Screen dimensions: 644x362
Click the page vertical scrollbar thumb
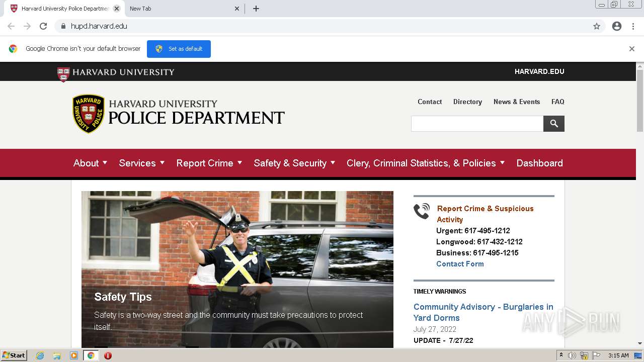[x=640, y=101]
